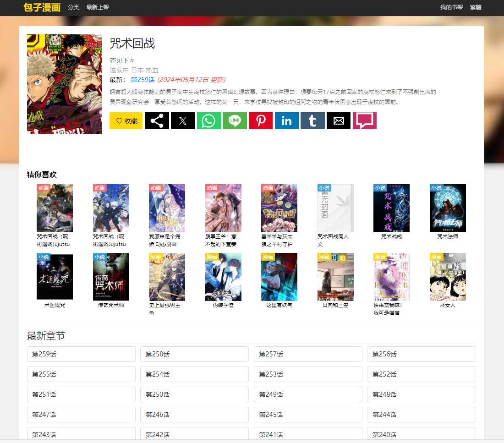
Task: Open 我的书架 in top bar
Action: coord(451,7)
